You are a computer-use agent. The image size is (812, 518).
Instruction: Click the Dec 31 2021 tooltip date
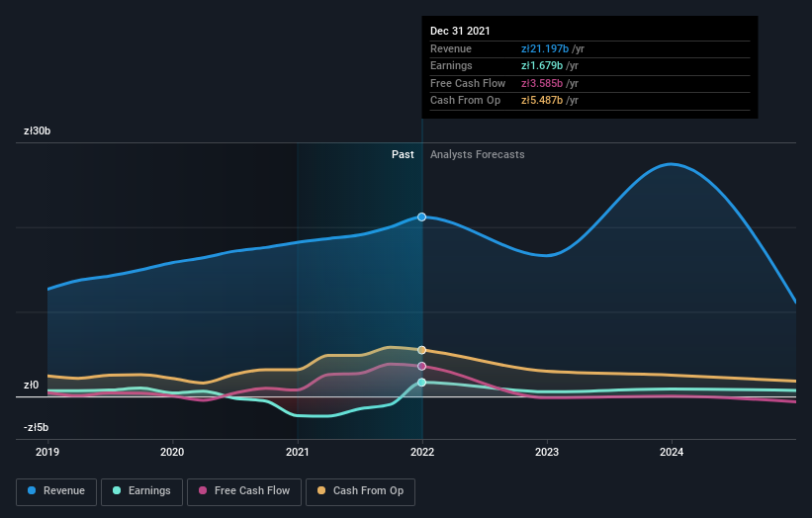point(460,31)
